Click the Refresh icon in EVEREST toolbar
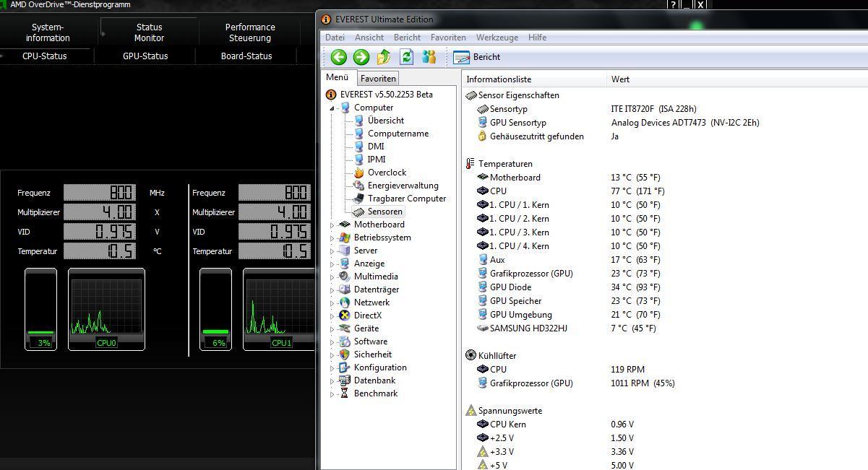The image size is (868, 470). tap(407, 57)
